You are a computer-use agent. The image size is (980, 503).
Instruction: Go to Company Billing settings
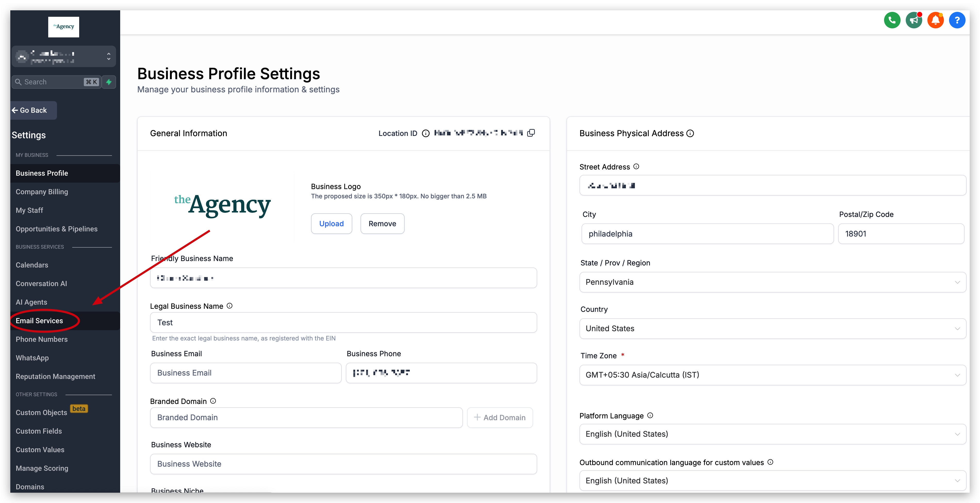coord(42,192)
